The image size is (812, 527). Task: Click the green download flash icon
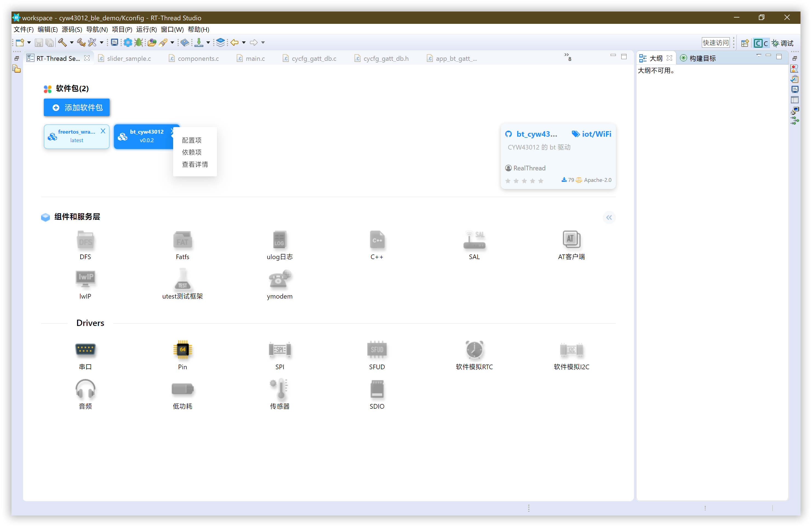coord(199,42)
